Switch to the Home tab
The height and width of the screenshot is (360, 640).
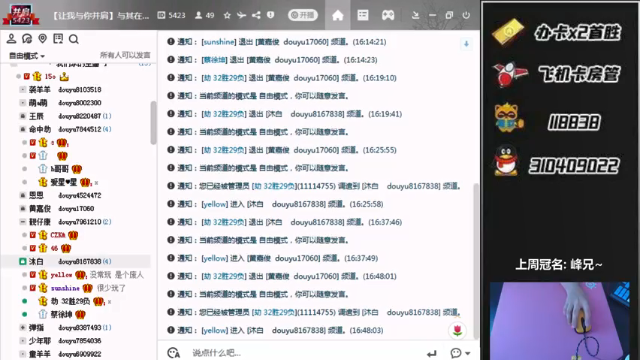coord(338,16)
